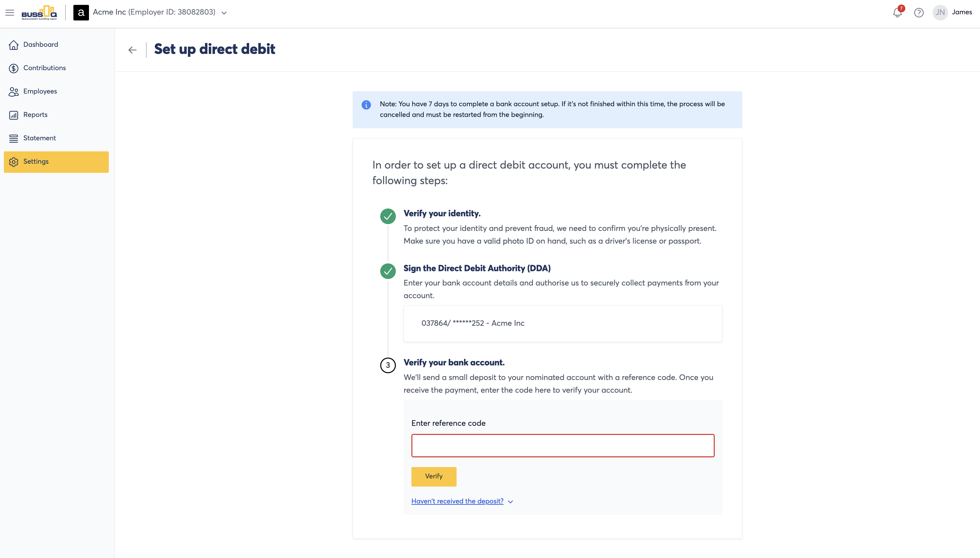Click the yellow Verify button
The width and height of the screenshot is (980, 558).
(x=434, y=476)
